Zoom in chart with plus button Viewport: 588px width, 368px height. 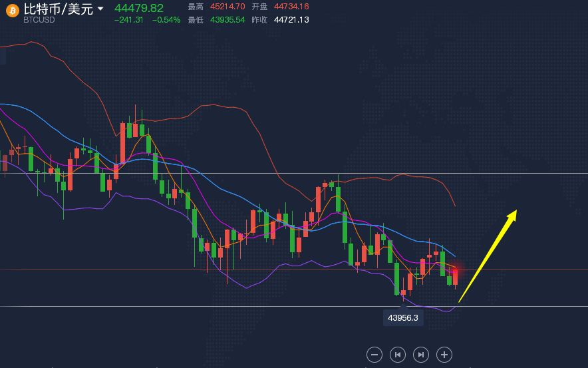click(x=444, y=355)
